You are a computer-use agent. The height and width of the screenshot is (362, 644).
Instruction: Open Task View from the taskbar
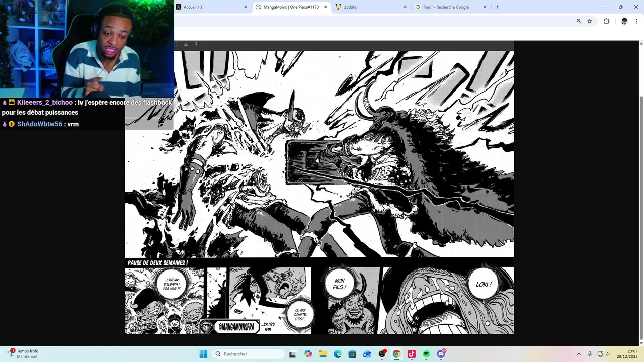point(293,354)
